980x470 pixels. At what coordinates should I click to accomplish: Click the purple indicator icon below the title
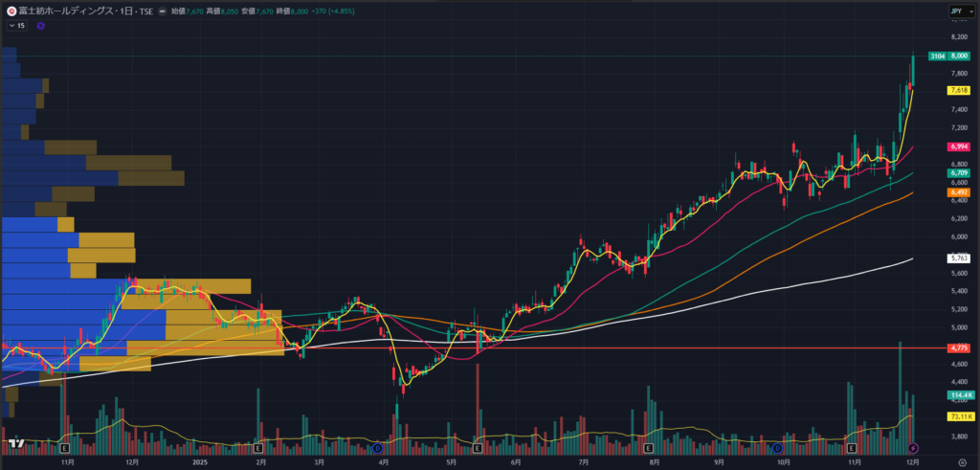(41, 26)
